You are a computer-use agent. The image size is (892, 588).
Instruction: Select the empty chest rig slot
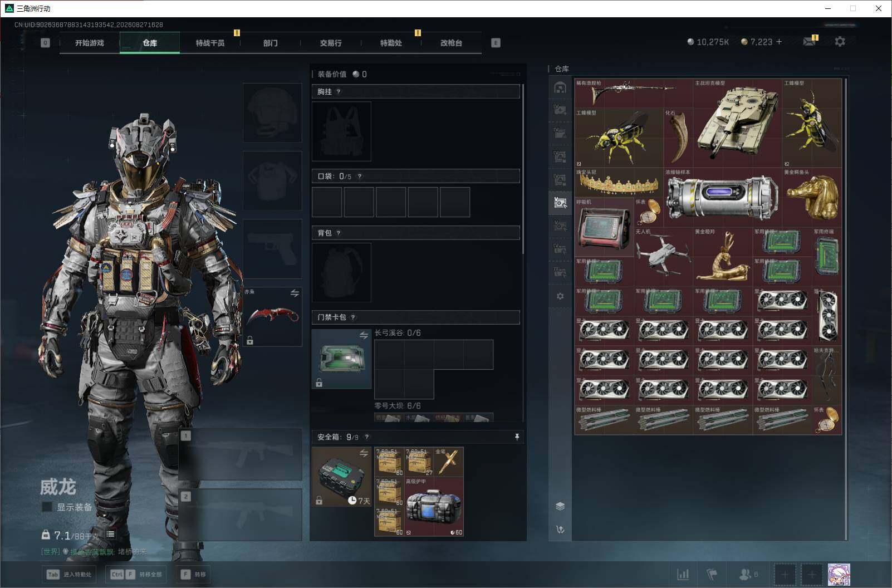[341, 131]
